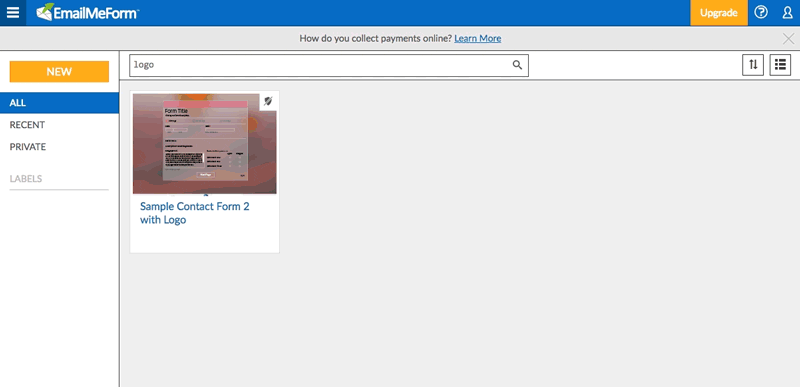Screen dimensions: 800x387
Task: Click the EmailMeForm logo
Action: tap(88, 13)
